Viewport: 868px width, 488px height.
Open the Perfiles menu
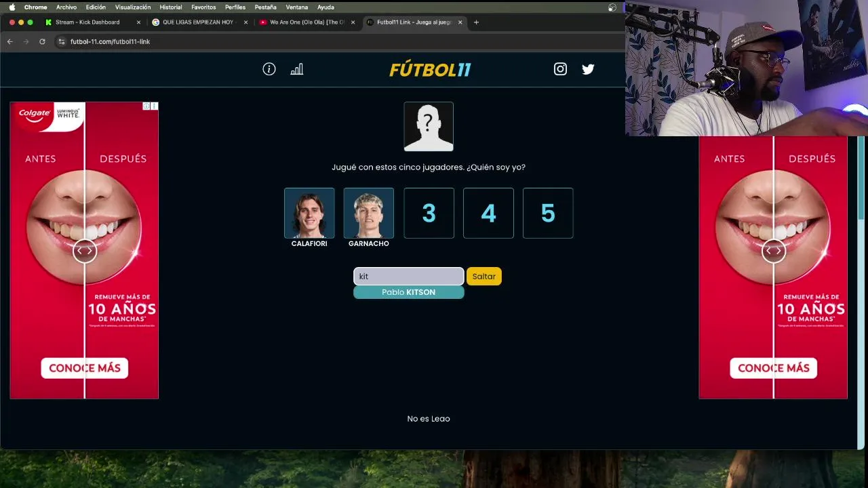pos(235,7)
